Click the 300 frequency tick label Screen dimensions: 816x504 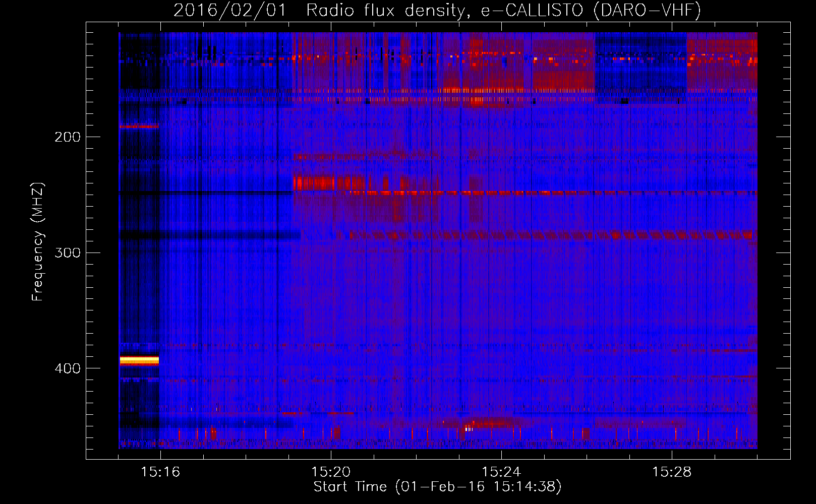pyautogui.click(x=67, y=253)
